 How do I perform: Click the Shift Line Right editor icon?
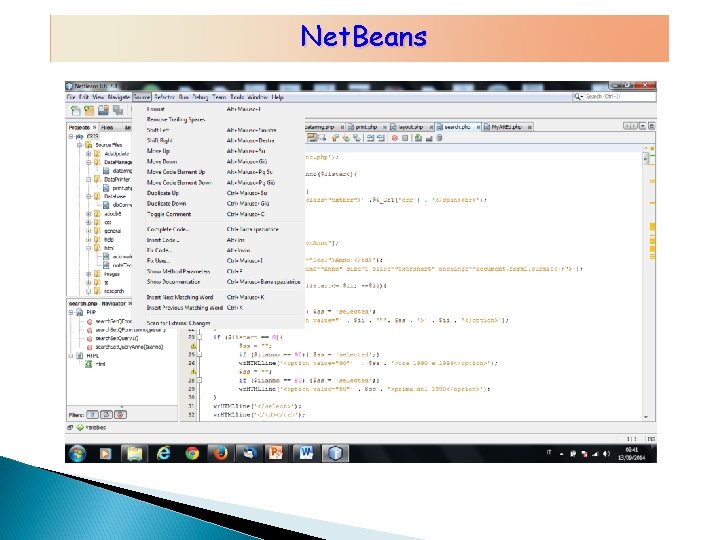[x=381, y=138]
